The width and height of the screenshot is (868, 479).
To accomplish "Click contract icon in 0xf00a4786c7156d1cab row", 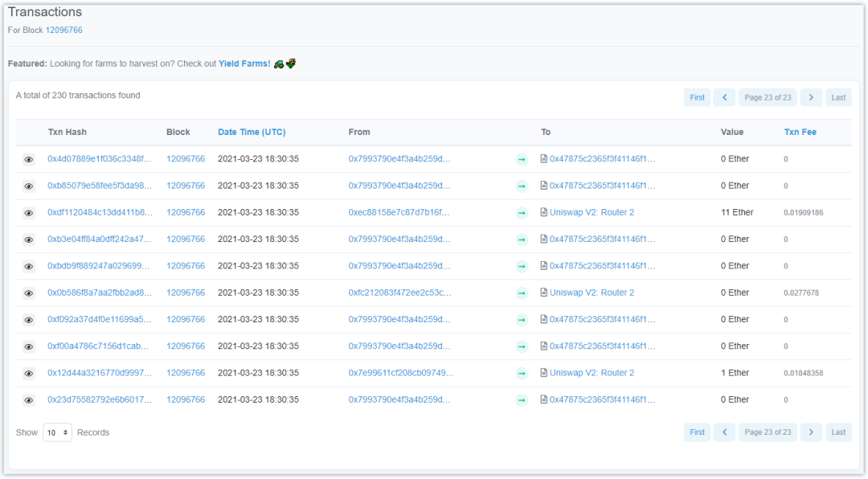I will [543, 346].
